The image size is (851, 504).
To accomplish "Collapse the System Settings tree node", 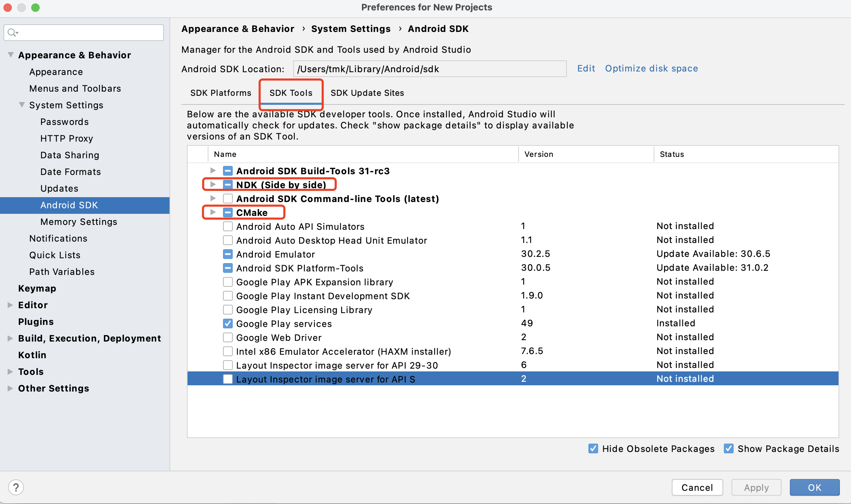I will [22, 105].
